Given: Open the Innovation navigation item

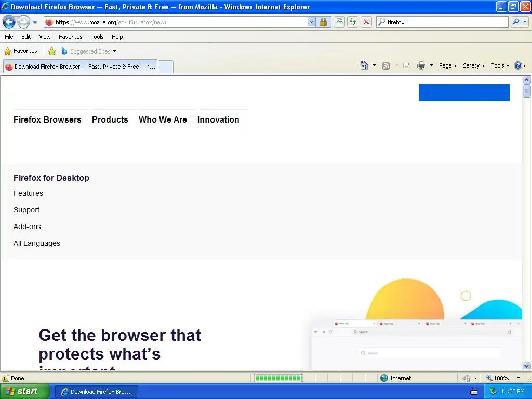Looking at the screenshot, I should point(218,120).
